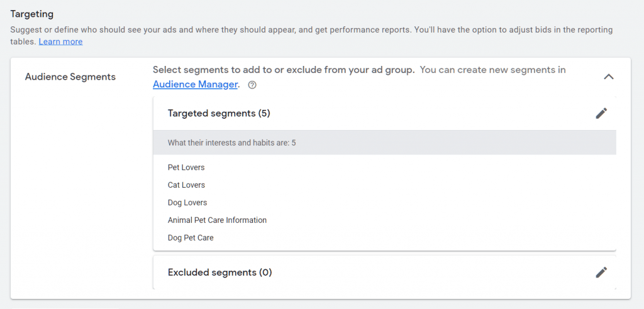This screenshot has width=644, height=309.
Task: Open the Audience Manager link
Action: [195, 84]
